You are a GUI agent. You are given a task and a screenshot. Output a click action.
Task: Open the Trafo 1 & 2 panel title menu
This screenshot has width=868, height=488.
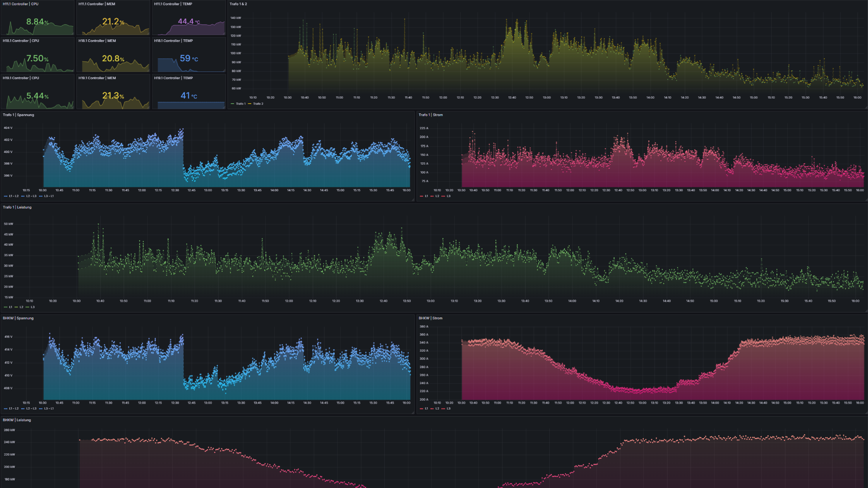(x=238, y=4)
